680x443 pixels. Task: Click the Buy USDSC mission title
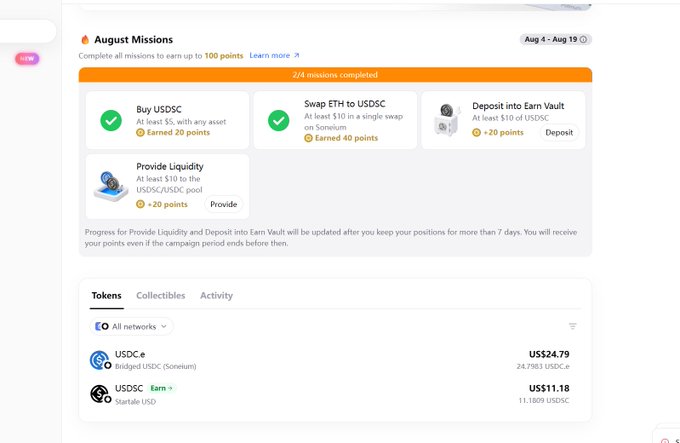(159, 110)
